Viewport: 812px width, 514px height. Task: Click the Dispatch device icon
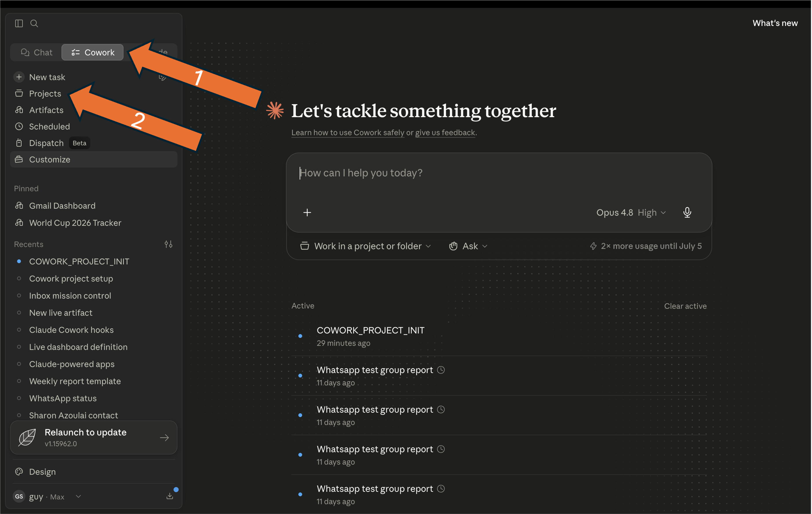pos(19,143)
